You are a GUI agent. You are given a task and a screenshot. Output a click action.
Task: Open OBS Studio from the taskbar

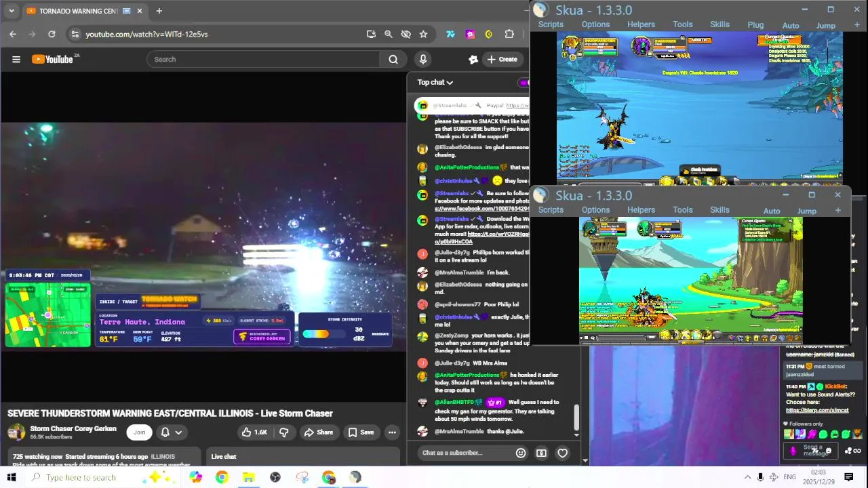pyautogui.click(x=275, y=477)
